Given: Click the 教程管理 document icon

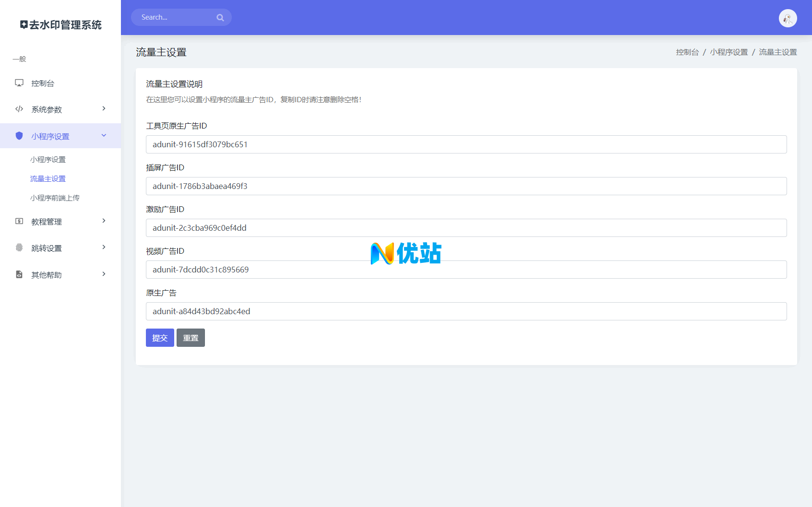Looking at the screenshot, I should (19, 221).
